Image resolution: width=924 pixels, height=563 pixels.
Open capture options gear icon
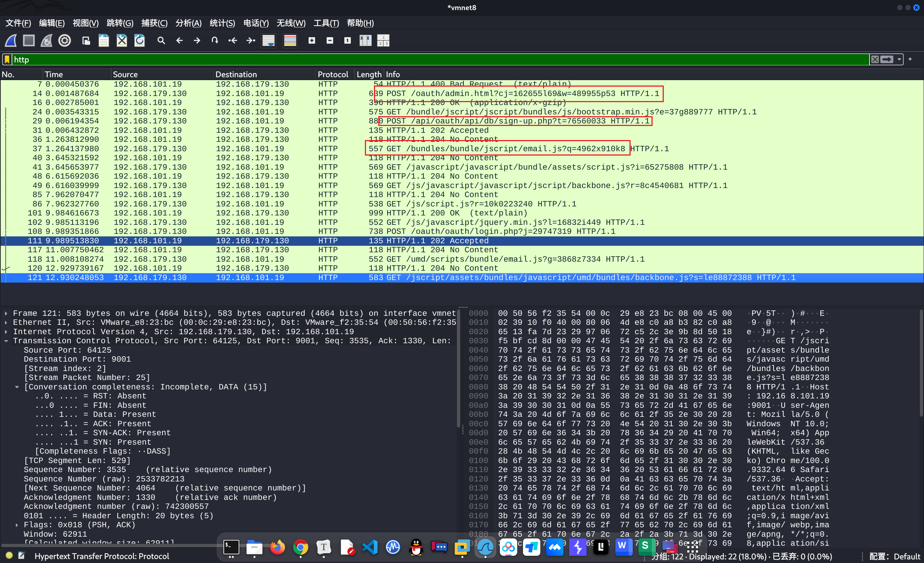click(x=65, y=40)
